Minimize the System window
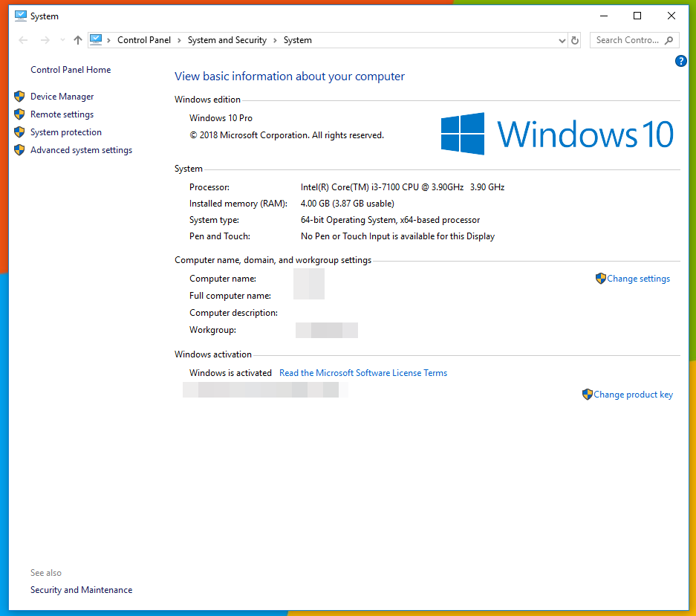This screenshot has height=616, width=696. (604, 16)
